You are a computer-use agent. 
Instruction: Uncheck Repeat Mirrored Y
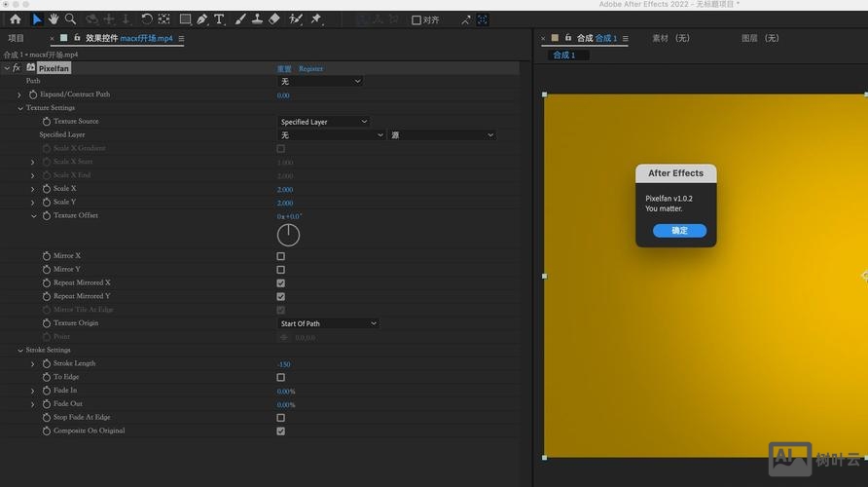[x=281, y=296]
